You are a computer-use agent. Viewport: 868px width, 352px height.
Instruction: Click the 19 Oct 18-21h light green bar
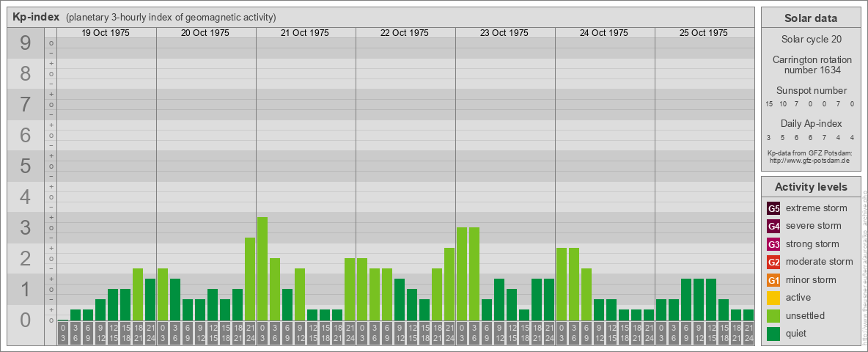point(138,295)
